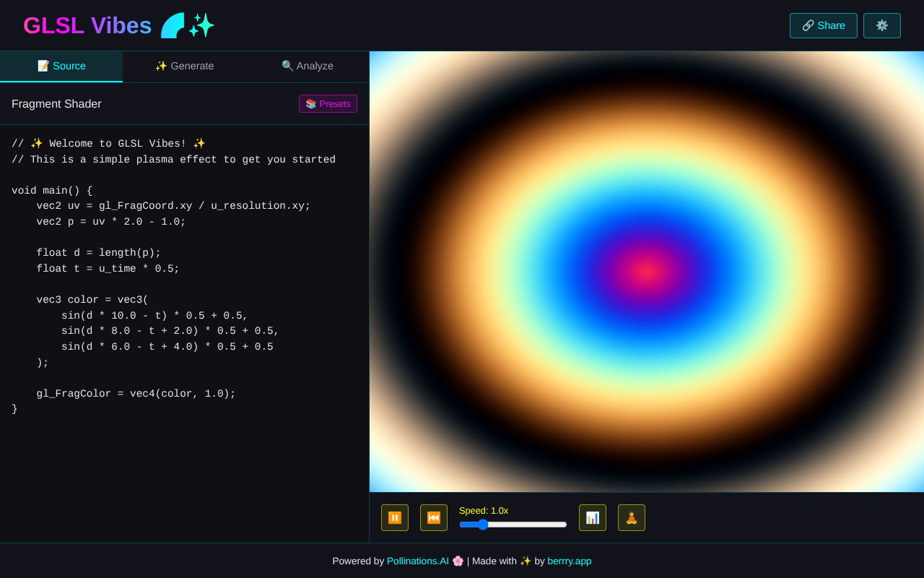Click the Share link icon
Screen dimensions: 924x578
pos(809,25)
